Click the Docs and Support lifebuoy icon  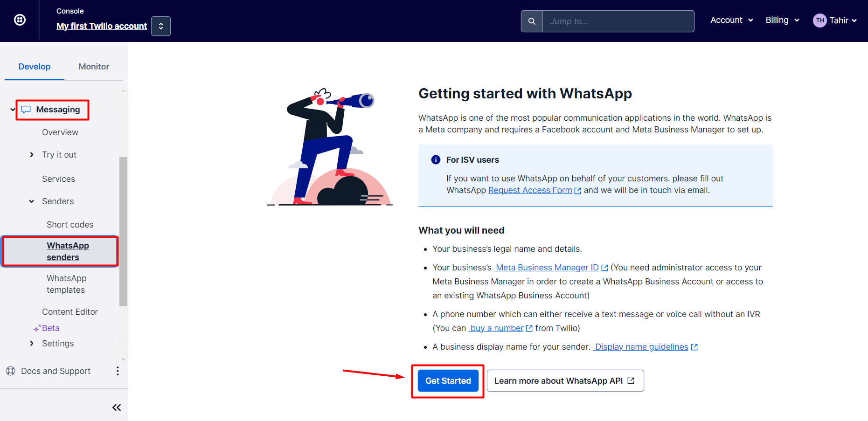coord(10,371)
